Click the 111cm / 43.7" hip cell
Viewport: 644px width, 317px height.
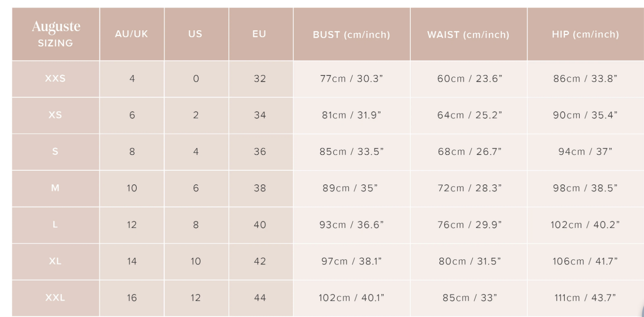click(585, 298)
